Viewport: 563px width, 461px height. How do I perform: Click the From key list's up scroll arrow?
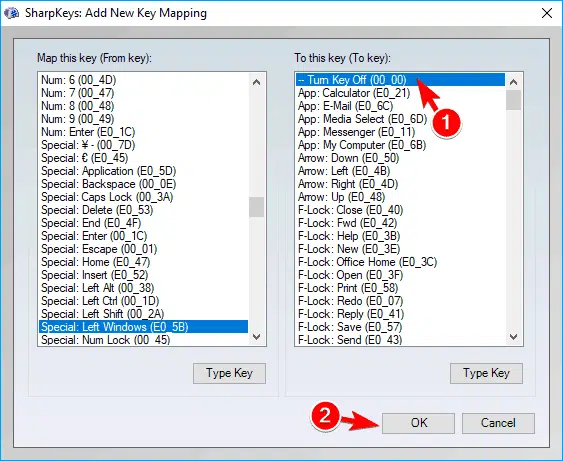[256, 82]
